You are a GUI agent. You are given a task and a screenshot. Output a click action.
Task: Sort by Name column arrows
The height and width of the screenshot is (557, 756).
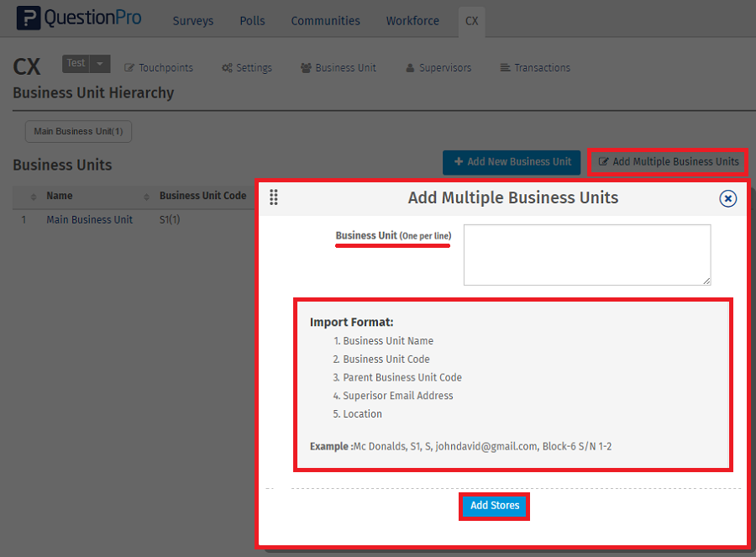point(34,197)
